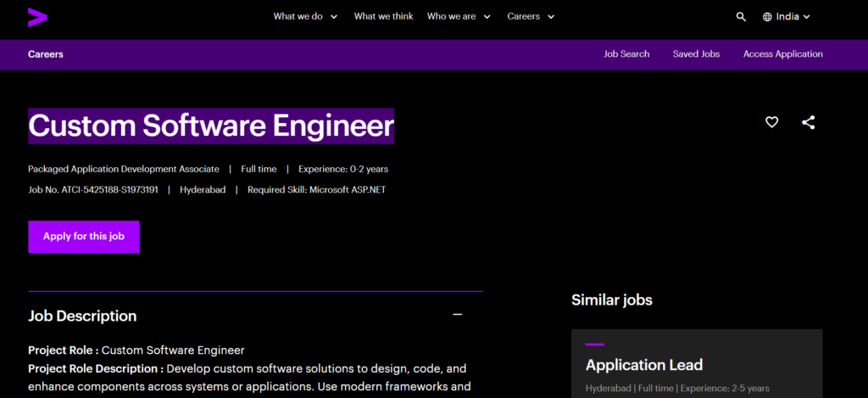This screenshot has width=868, height=398.
Task: Open the Saved Jobs tab
Action: coord(696,54)
